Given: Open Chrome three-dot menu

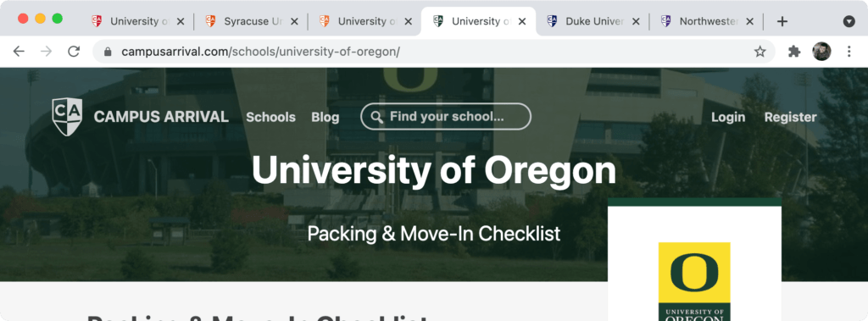Looking at the screenshot, I should click(x=849, y=52).
